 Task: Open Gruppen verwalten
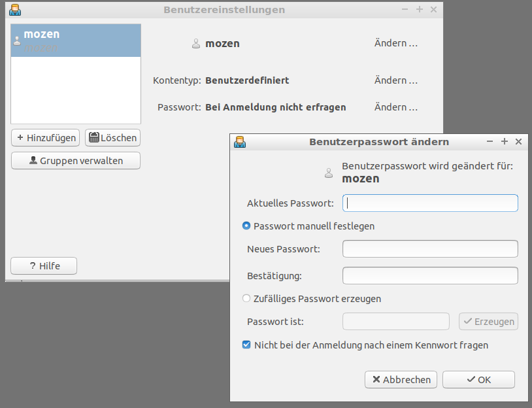(76, 161)
